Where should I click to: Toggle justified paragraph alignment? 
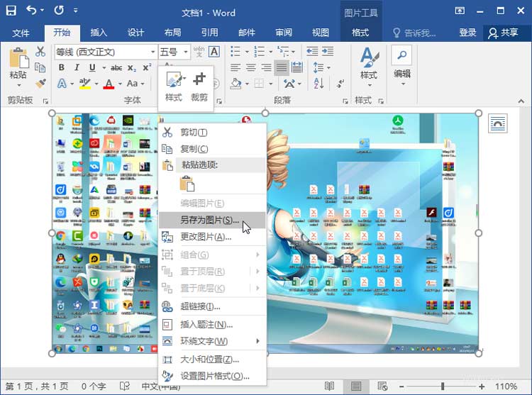[282, 67]
